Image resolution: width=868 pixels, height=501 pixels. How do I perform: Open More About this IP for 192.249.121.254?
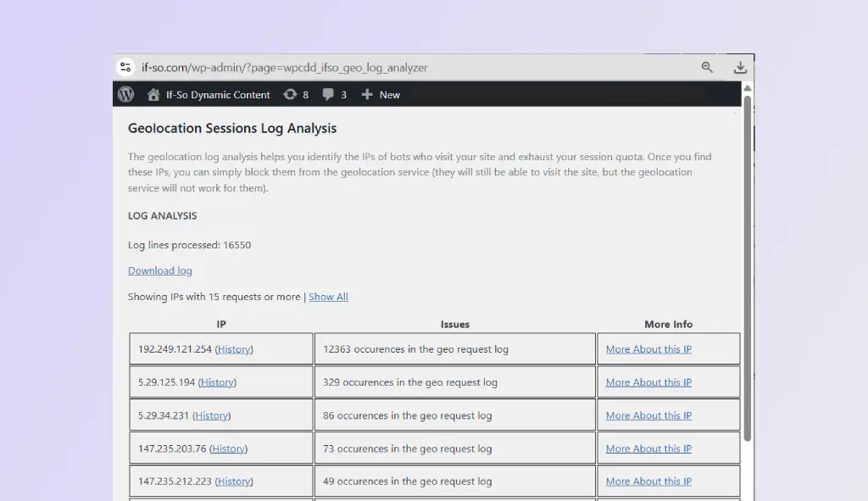648,348
